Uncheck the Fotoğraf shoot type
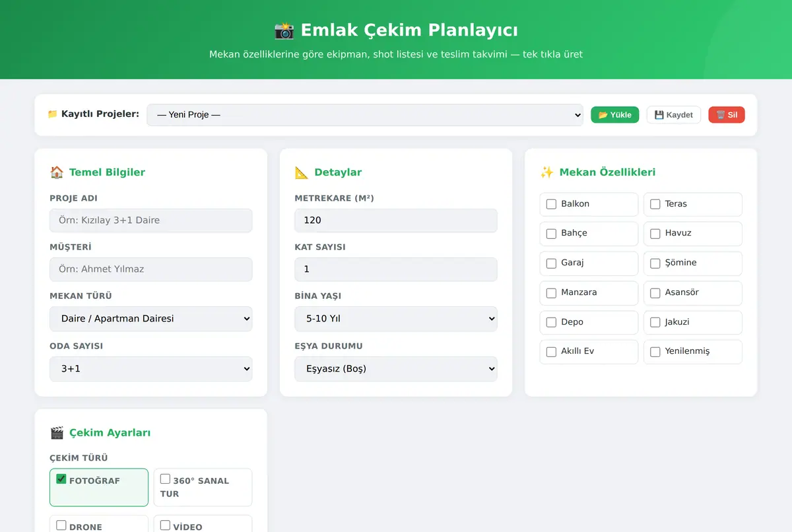Image resolution: width=792 pixels, height=532 pixels. point(61,479)
